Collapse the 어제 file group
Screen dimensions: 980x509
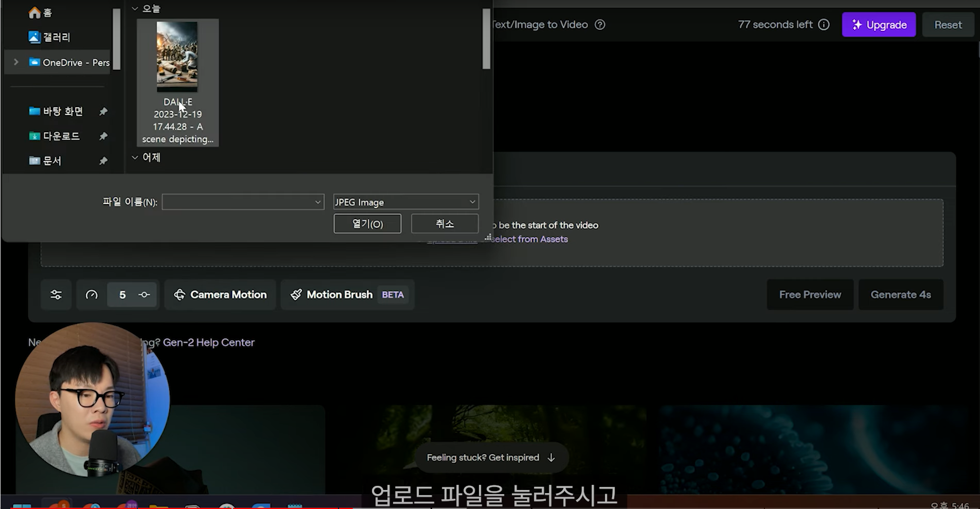(x=135, y=157)
